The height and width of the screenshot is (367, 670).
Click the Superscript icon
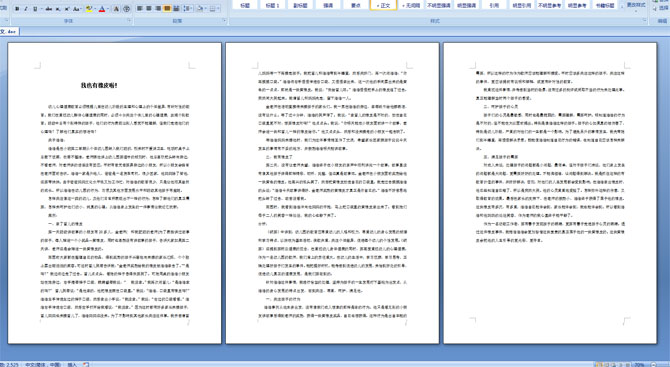67,9
